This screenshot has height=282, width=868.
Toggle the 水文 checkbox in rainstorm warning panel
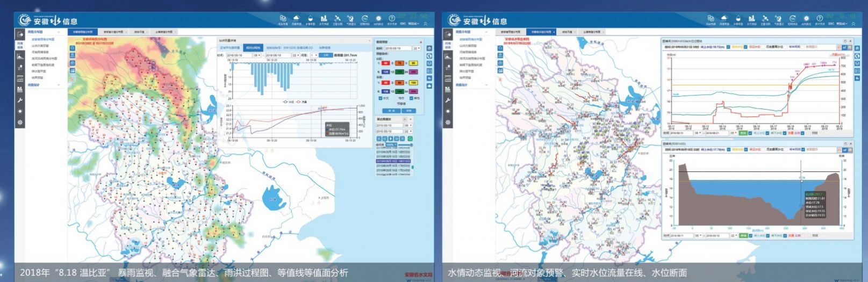pyautogui.click(x=381, y=98)
